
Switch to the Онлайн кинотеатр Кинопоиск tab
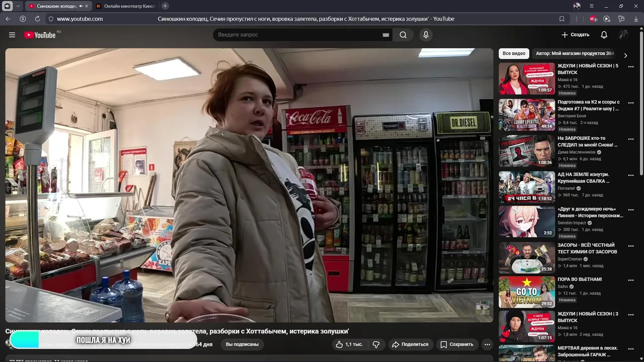pyautogui.click(x=126, y=6)
